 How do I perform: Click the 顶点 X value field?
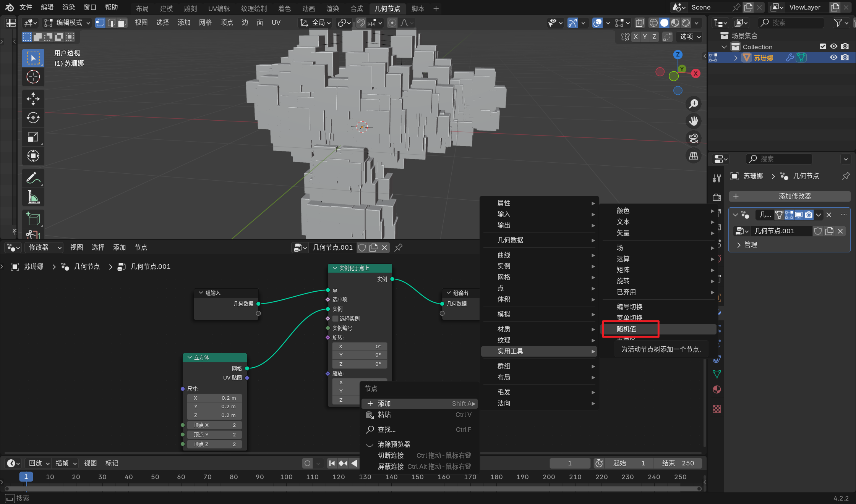tap(214, 425)
